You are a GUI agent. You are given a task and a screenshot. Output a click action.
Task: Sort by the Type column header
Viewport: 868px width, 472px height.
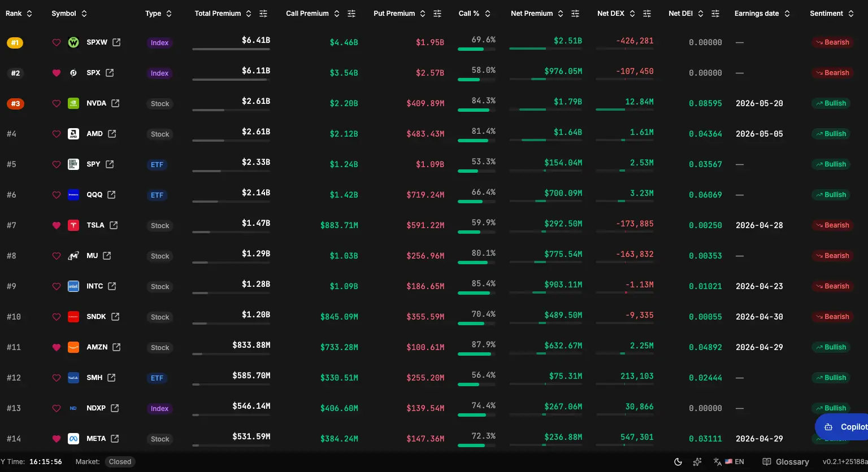click(x=159, y=14)
